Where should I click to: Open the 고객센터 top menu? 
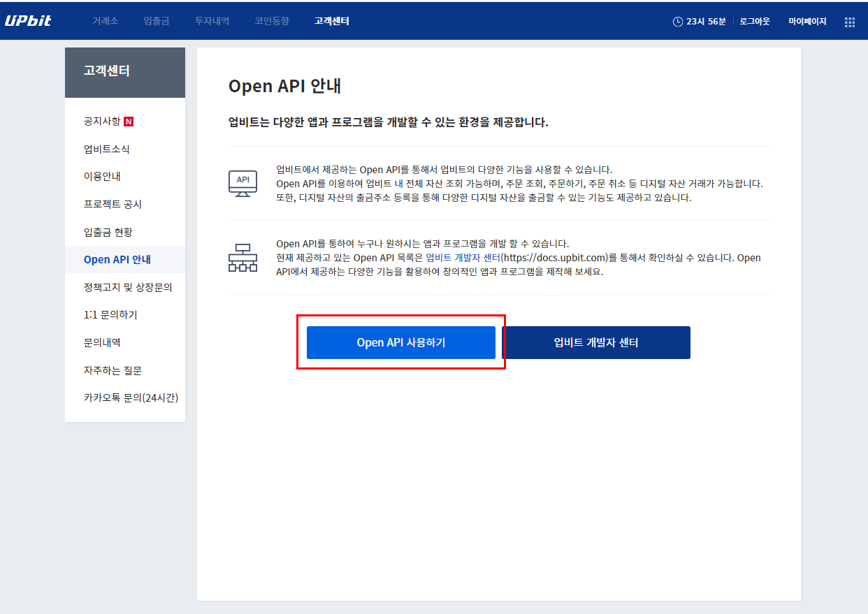(x=332, y=21)
